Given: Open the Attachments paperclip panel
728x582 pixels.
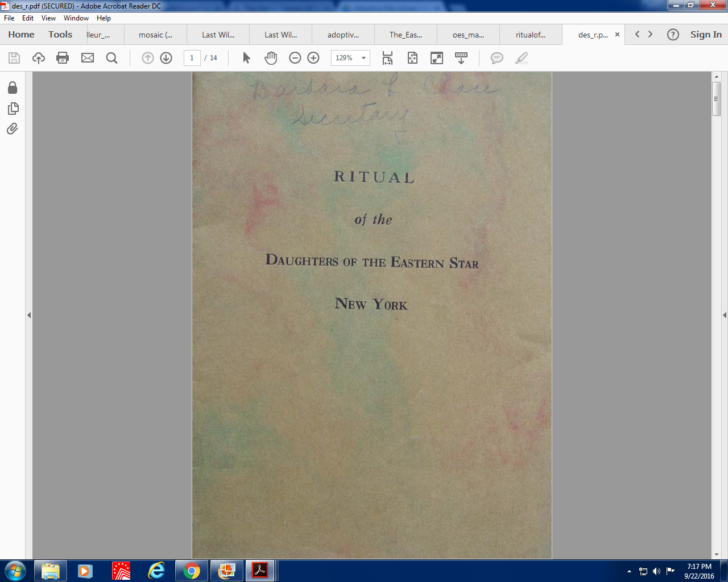Looking at the screenshot, I should point(13,129).
